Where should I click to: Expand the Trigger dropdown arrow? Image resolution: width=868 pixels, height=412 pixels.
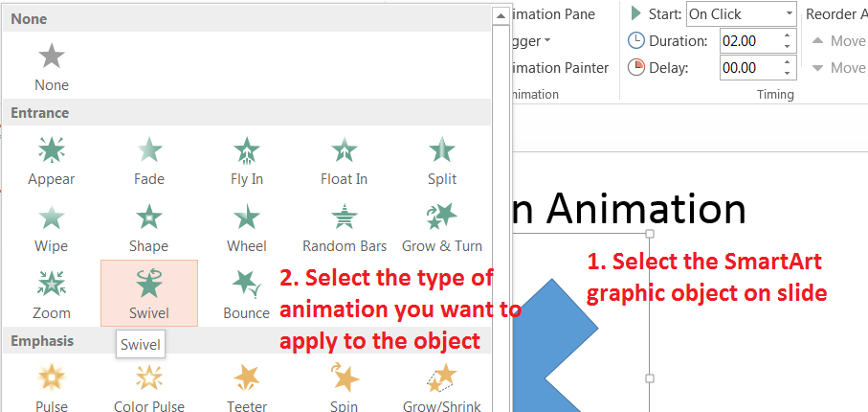(x=546, y=41)
